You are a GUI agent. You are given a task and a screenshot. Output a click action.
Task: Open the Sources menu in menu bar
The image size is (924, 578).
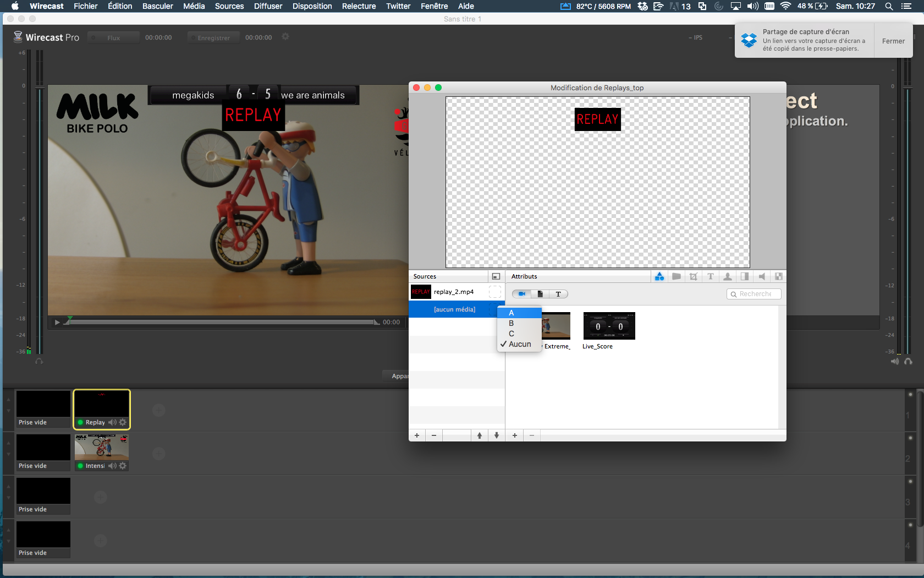(x=229, y=6)
